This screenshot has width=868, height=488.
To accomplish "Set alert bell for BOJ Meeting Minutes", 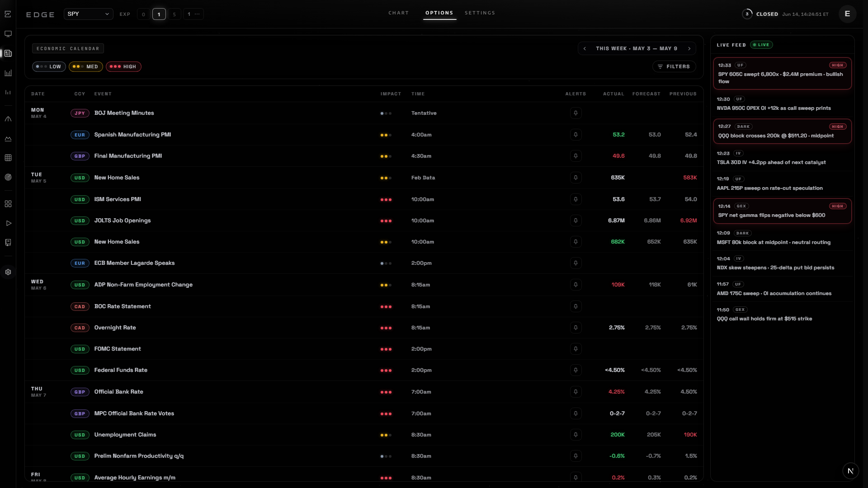I will coord(576,113).
